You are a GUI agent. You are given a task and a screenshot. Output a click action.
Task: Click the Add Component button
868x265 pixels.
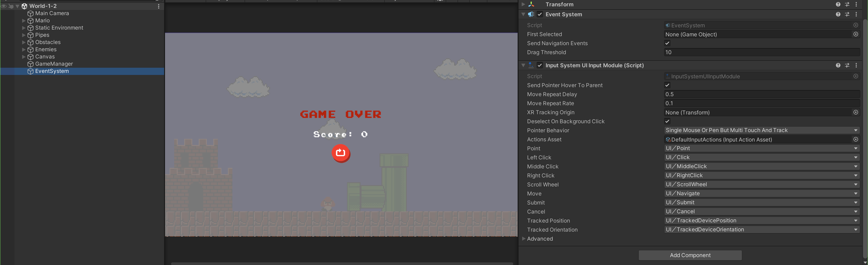(690, 255)
